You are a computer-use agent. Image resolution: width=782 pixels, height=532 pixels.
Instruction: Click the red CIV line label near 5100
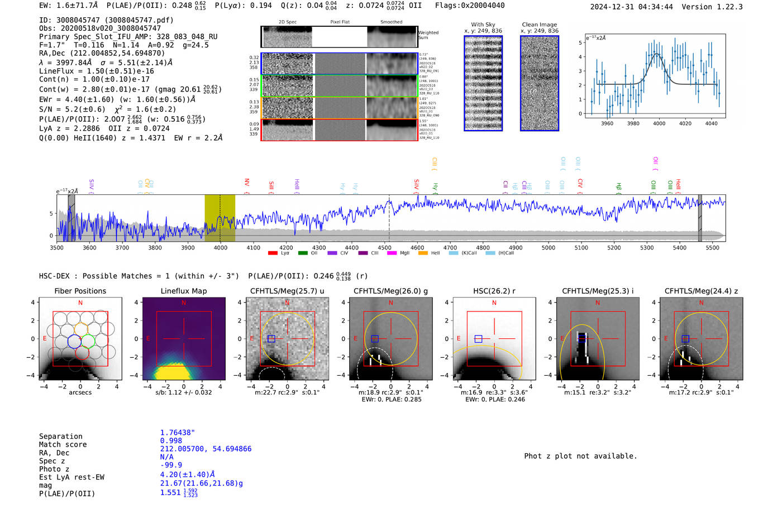tap(580, 183)
